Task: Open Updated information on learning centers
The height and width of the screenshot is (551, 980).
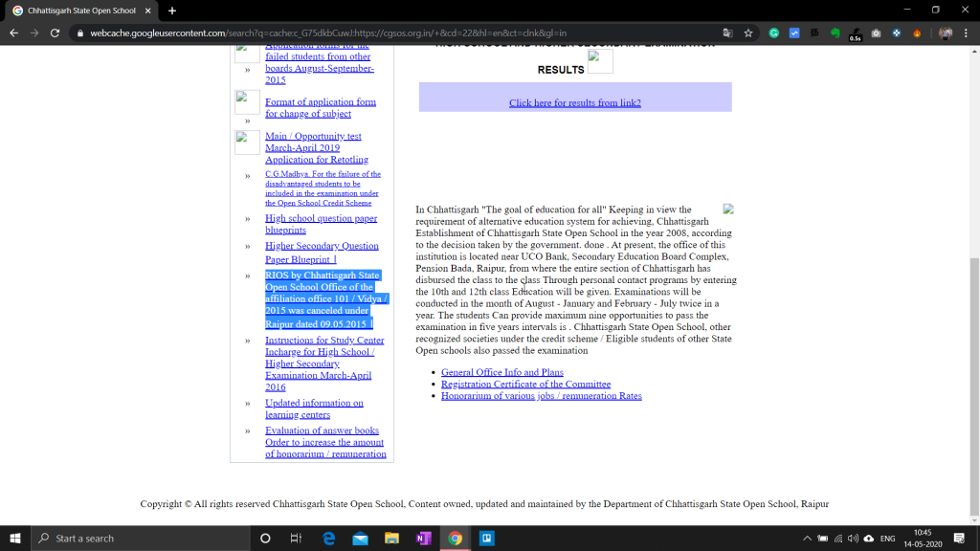Action: click(314, 408)
